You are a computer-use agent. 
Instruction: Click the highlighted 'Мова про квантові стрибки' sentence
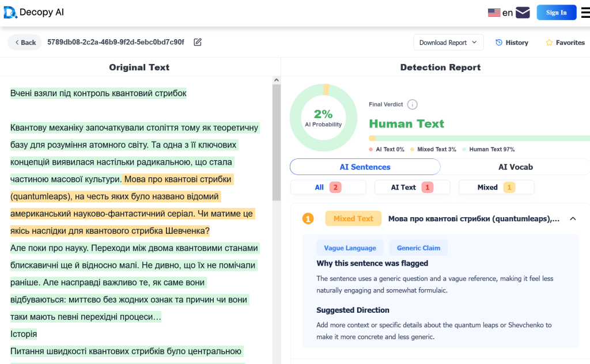pyautogui.click(x=177, y=179)
